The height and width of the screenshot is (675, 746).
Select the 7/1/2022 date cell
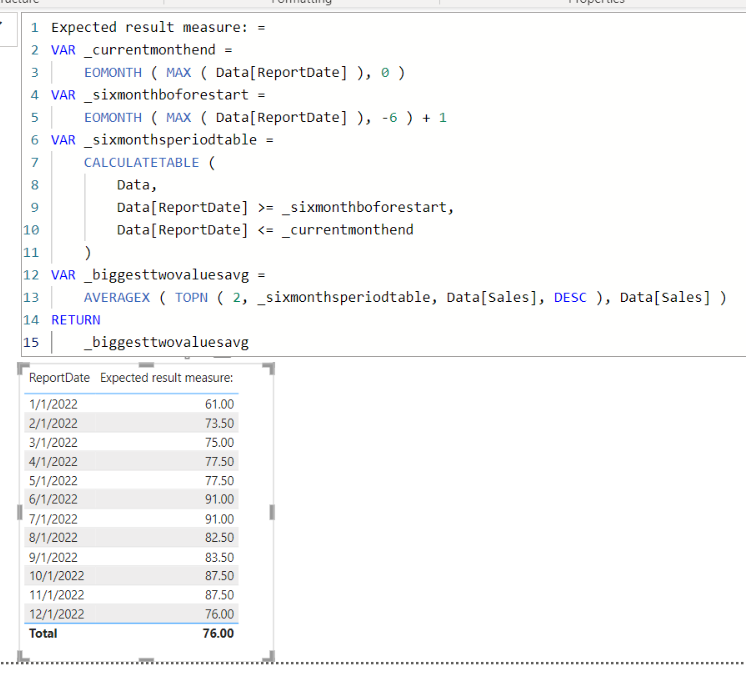click(53, 519)
